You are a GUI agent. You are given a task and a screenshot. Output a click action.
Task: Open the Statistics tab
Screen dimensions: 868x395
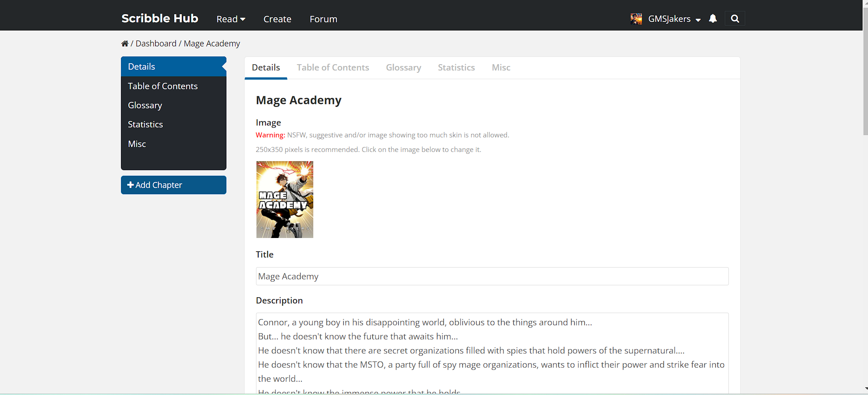point(456,68)
